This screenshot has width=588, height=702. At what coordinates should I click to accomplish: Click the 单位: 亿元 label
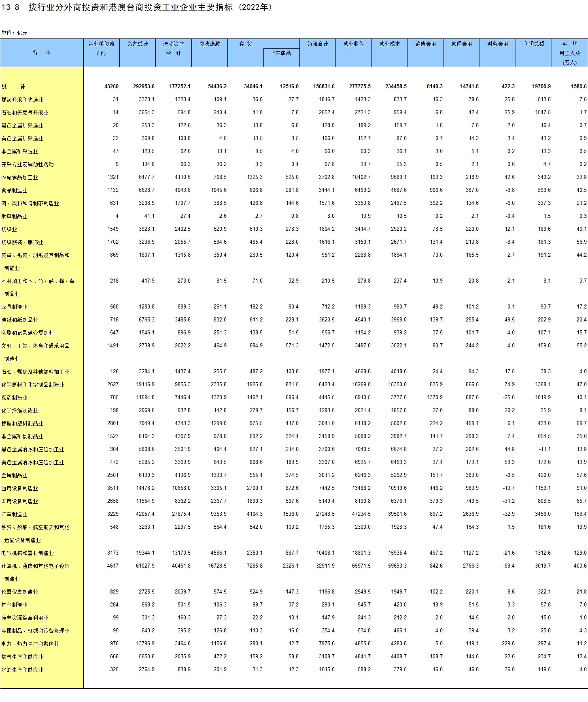[x=15, y=33]
